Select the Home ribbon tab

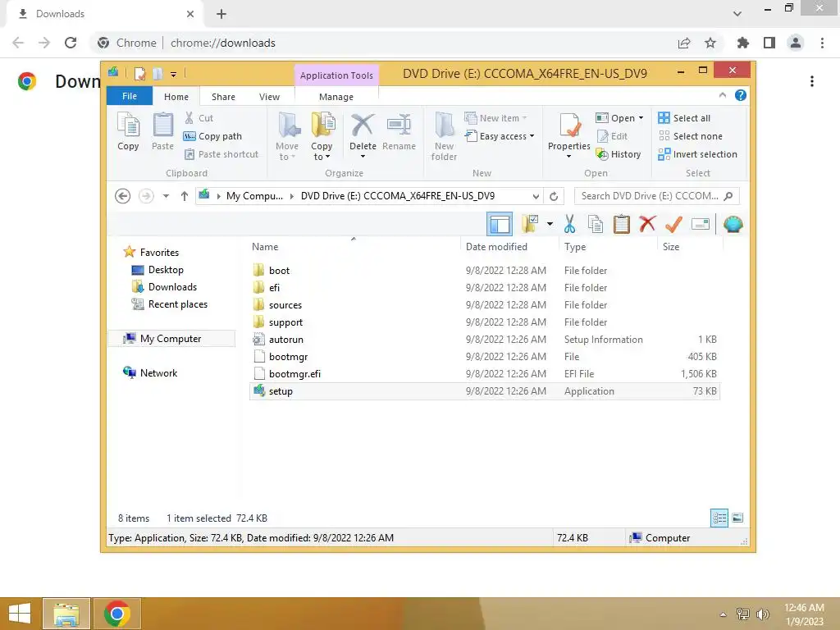[x=176, y=97]
